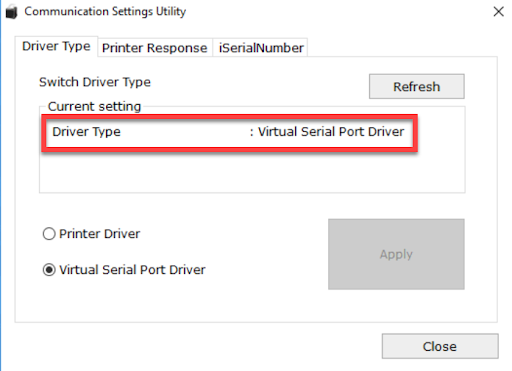Image resolution: width=512 pixels, height=371 pixels.
Task: Click the 'Current setting' group label
Action: click(94, 107)
